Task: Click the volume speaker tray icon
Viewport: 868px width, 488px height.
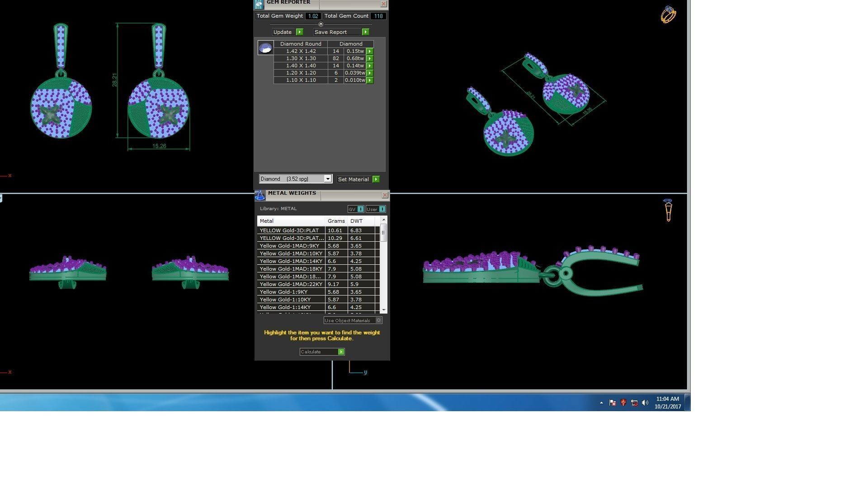Action: click(645, 403)
